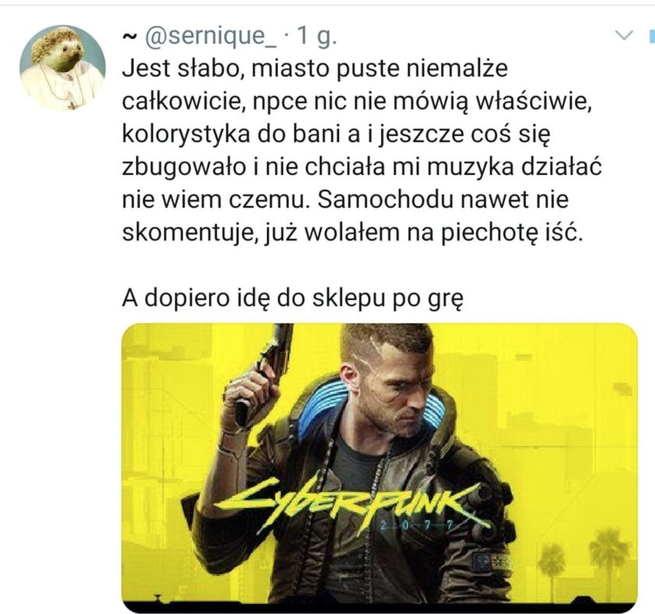Click the line "A dopiero idę do sklepu po grę"

293,299
